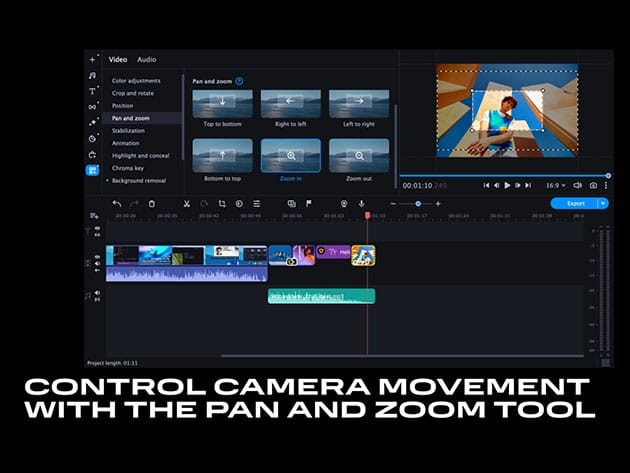
Task: Mute the audio track speaker icon
Action: coord(97,294)
